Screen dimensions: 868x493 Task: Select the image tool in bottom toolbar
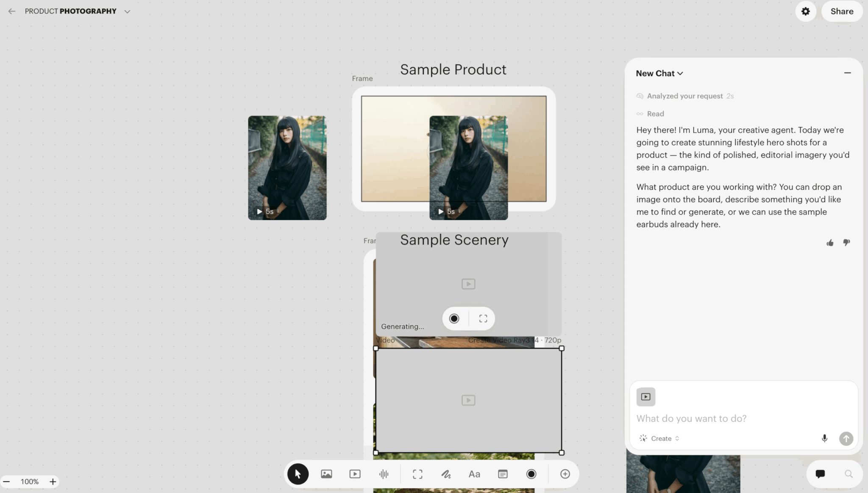326,474
